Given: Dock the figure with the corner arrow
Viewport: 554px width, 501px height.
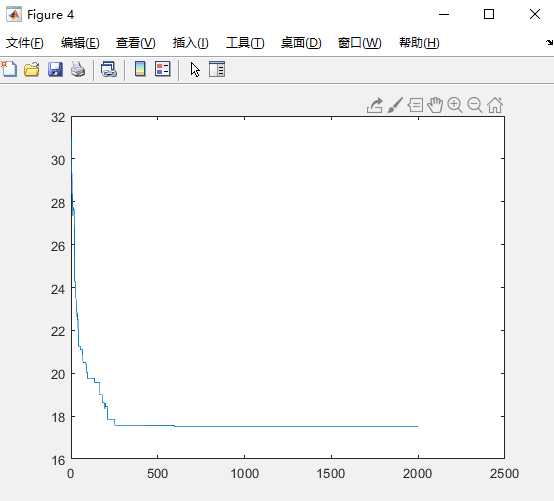Looking at the screenshot, I should 549,43.
